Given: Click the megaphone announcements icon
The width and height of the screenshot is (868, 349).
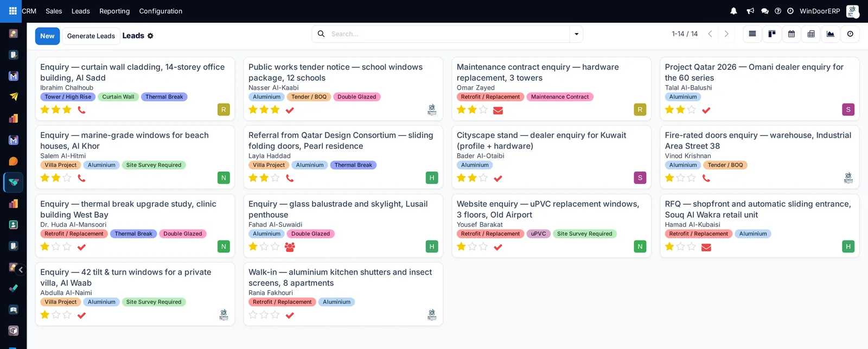Looking at the screenshot, I should click(x=750, y=11).
